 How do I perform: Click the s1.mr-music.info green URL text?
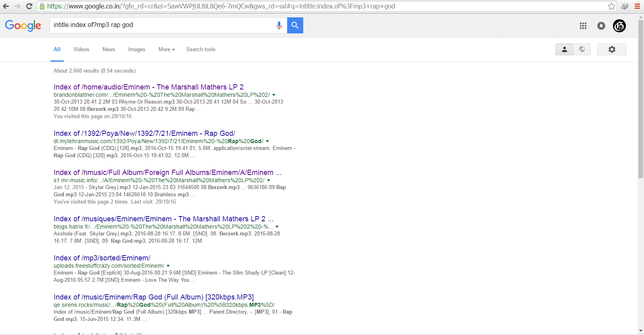[159, 181]
